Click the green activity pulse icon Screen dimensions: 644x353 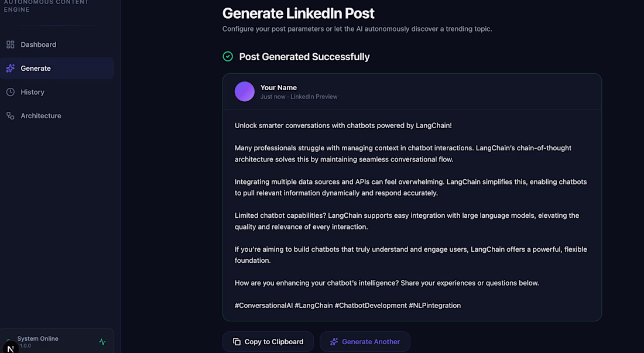(102, 341)
